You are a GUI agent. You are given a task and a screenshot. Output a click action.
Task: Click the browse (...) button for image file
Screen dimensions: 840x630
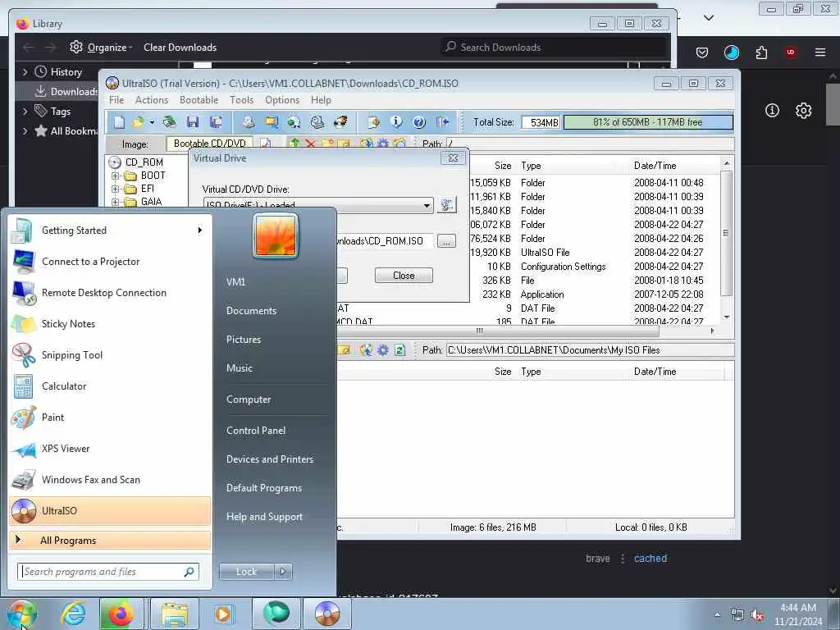tap(446, 241)
